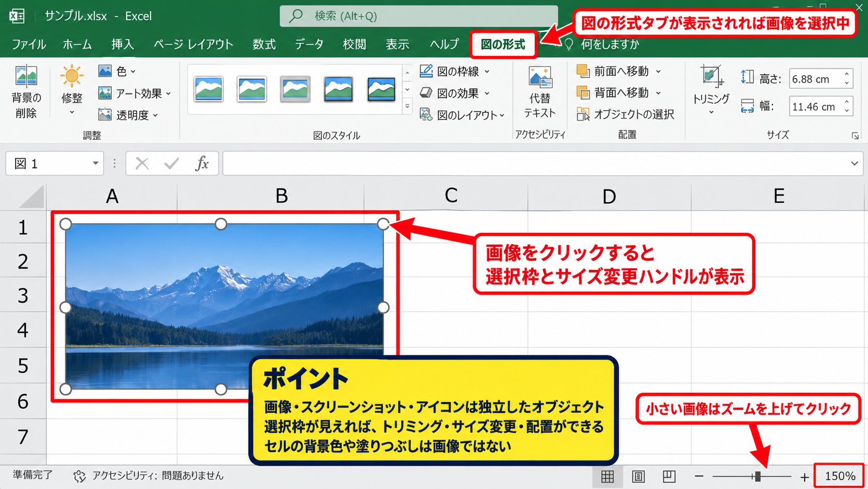Select the トリミング crop tool
Screen dimensions: 868x489
(x=711, y=89)
